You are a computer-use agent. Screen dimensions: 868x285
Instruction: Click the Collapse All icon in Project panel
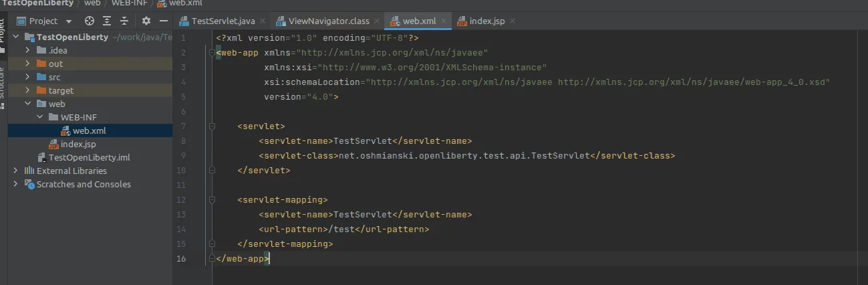point(124,21)
